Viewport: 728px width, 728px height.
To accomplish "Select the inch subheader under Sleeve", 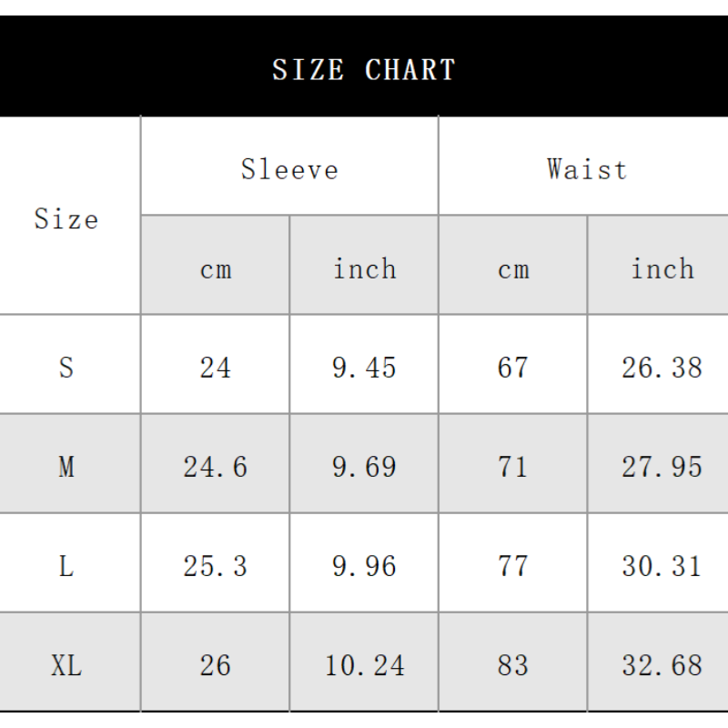I will [364, 269].
